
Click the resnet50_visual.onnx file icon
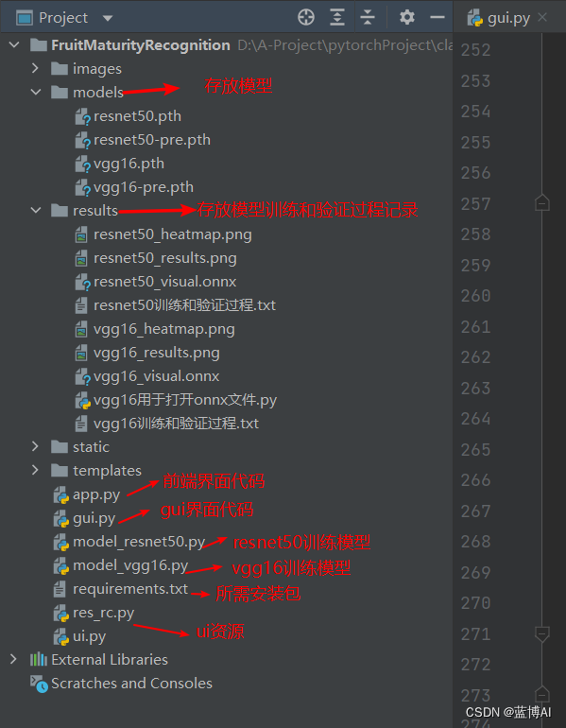point(82,283)
